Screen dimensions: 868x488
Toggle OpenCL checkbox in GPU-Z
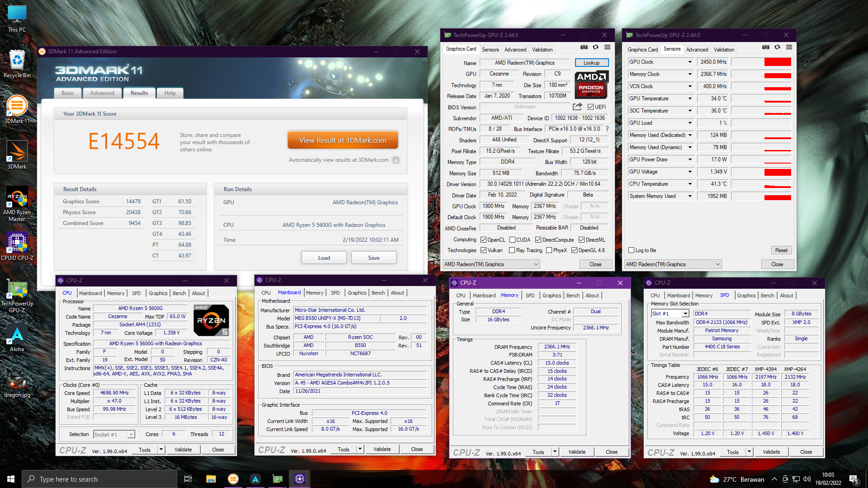point(483,240)
